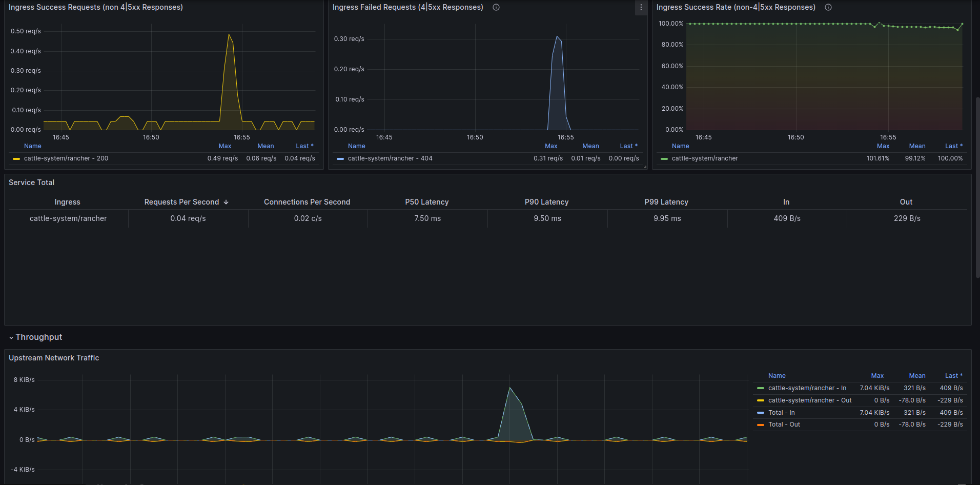Sort success rate legend by Last

954,146
